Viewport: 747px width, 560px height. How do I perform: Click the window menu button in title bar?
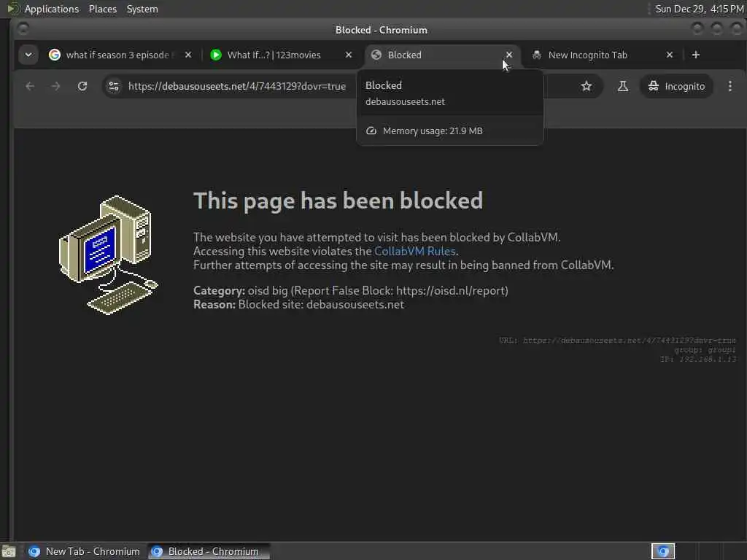(x=23, y=29)
